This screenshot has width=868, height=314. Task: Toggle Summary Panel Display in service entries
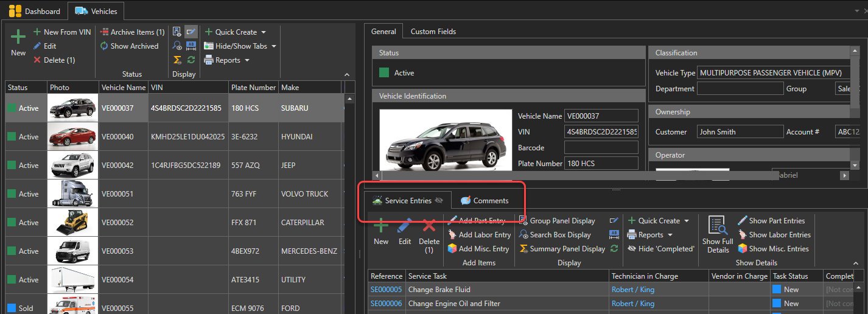click(x=561, y=249)
